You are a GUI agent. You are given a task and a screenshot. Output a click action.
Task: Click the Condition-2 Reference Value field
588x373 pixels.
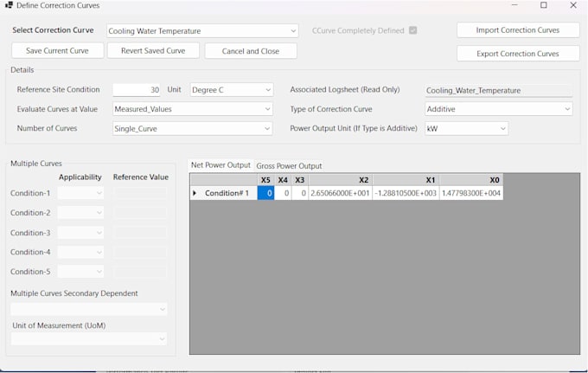pos(140,213)
